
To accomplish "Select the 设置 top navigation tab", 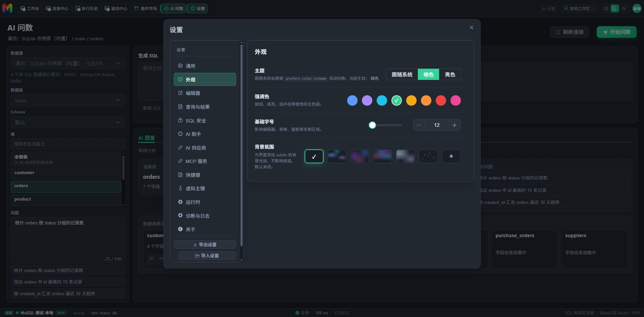I will pyautogui.click(x=197, y=8).
